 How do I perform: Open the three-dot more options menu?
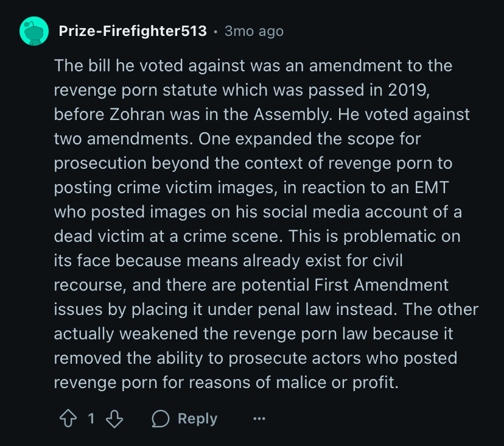click(259, 419)
